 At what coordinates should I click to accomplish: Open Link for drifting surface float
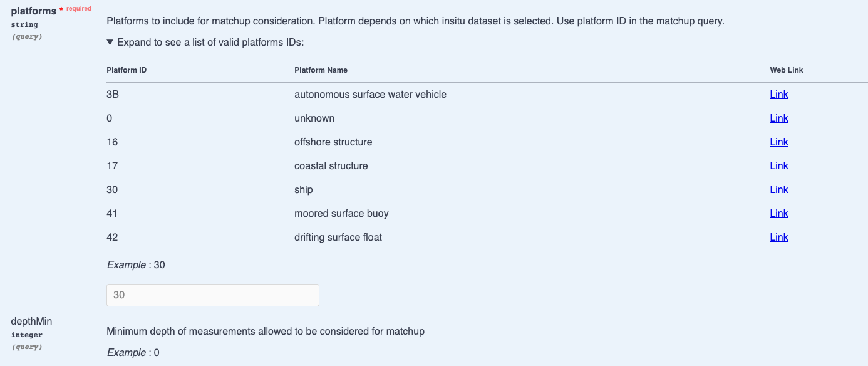click(778, 238)
